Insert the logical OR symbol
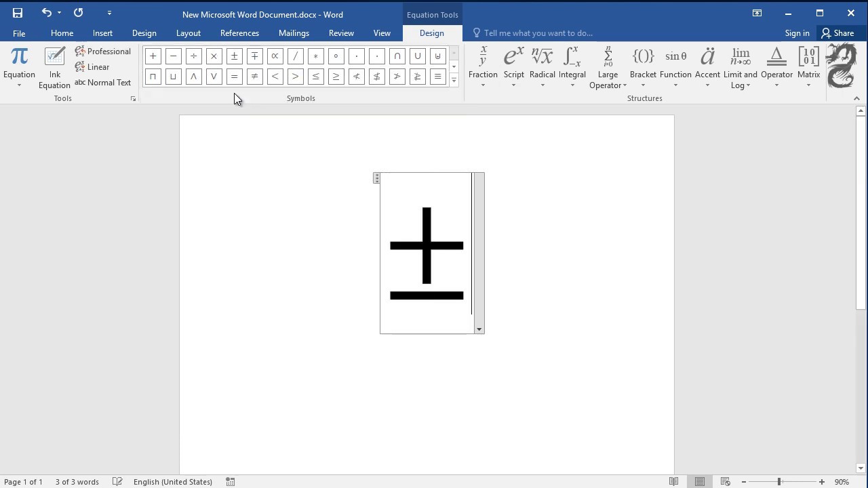 (214, 77)
